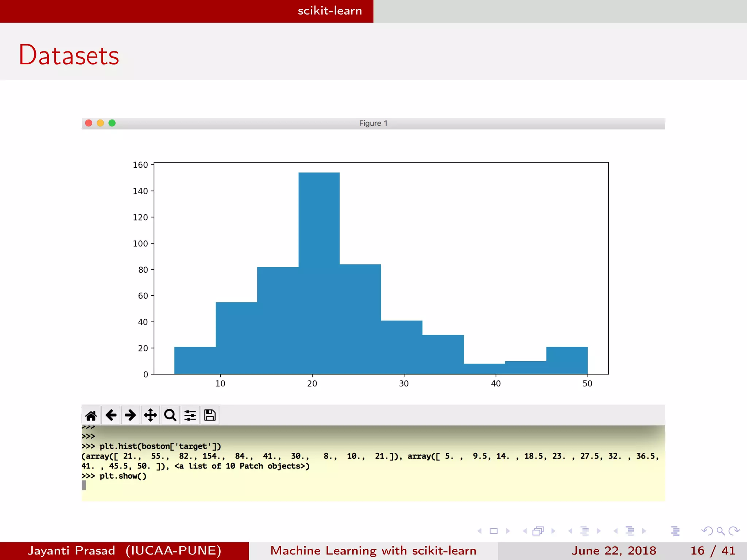Click the tallest histogram bar near 20

[x=319, y=273]
